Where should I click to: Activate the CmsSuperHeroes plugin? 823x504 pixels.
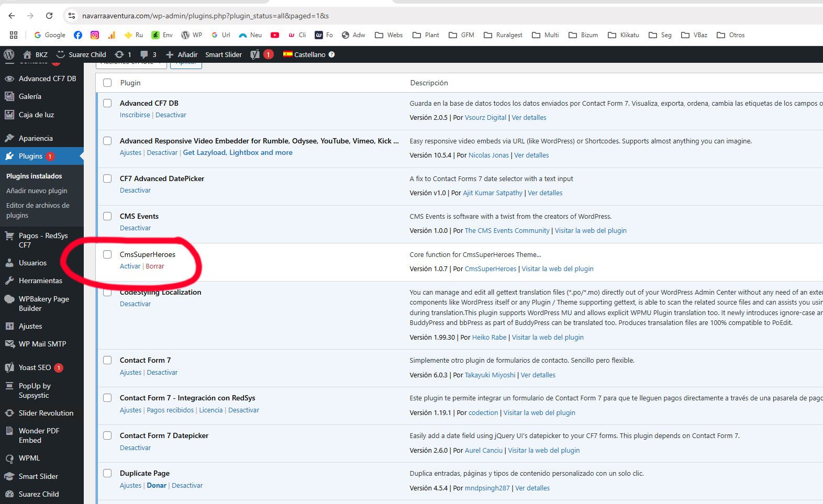click(130, 266)
